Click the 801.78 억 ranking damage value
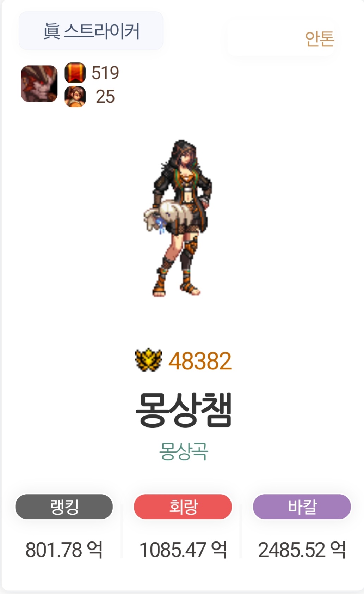 (64, 550)
